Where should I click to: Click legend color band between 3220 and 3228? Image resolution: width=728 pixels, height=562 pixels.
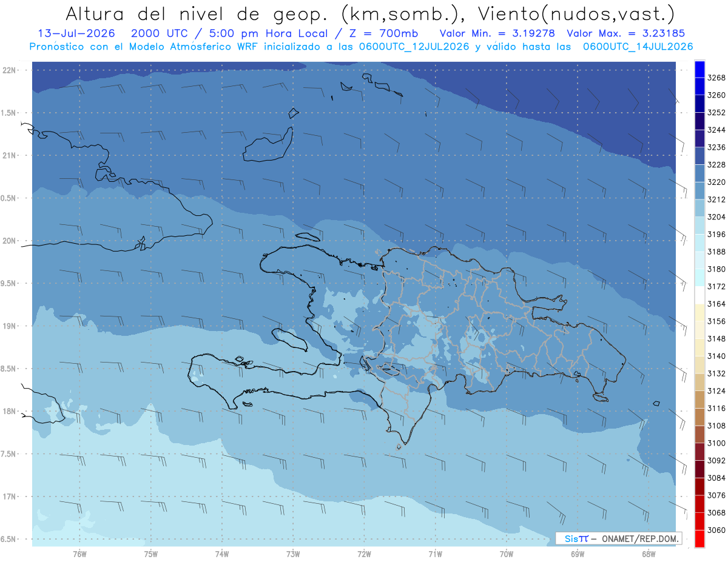click(699, 173)
